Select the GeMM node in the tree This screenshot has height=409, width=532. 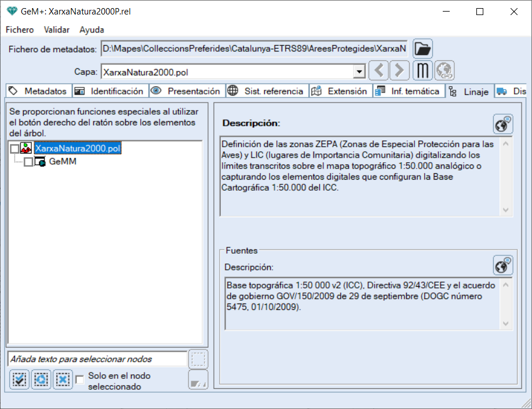(63, 162)
